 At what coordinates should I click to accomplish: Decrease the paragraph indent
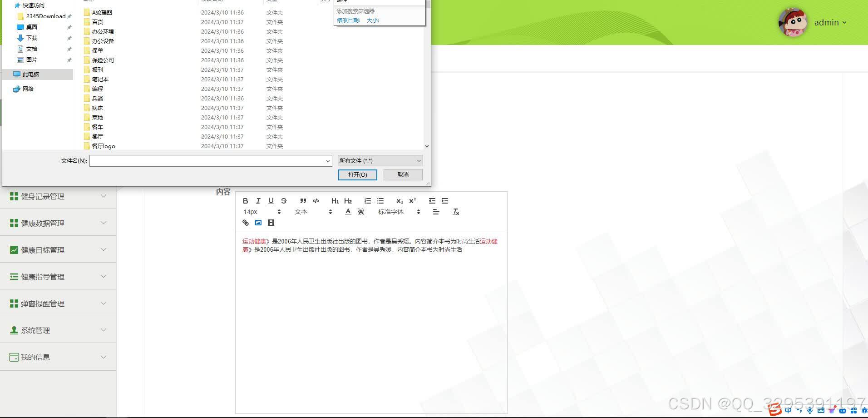point(432,201)
